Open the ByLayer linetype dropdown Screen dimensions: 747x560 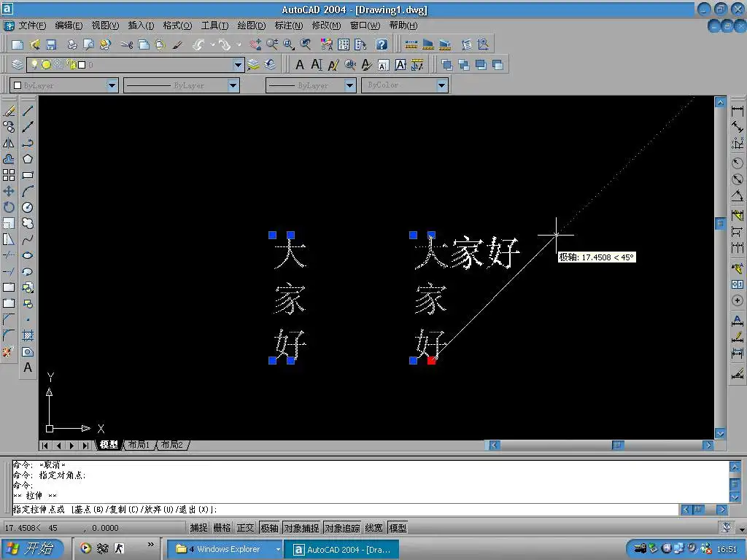(x=233, y=86)
